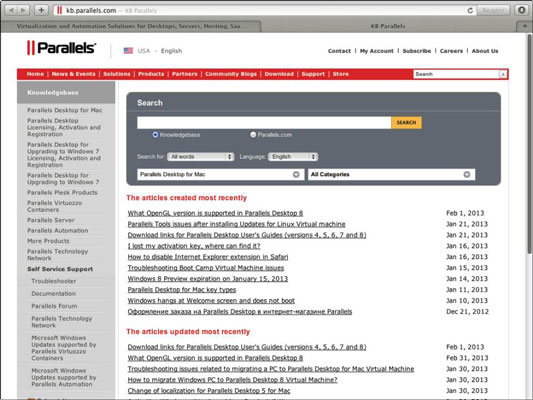This screenshot has height=400, width=533.
Task: Open the Search for All words dropdown
Action: coord(201,157)
